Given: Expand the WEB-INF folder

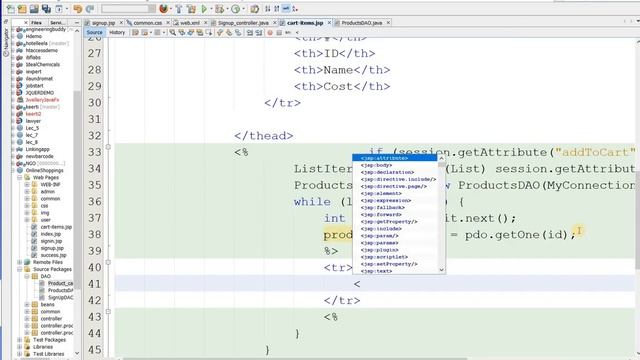Looking at the screenshot, I should (27, 184).
